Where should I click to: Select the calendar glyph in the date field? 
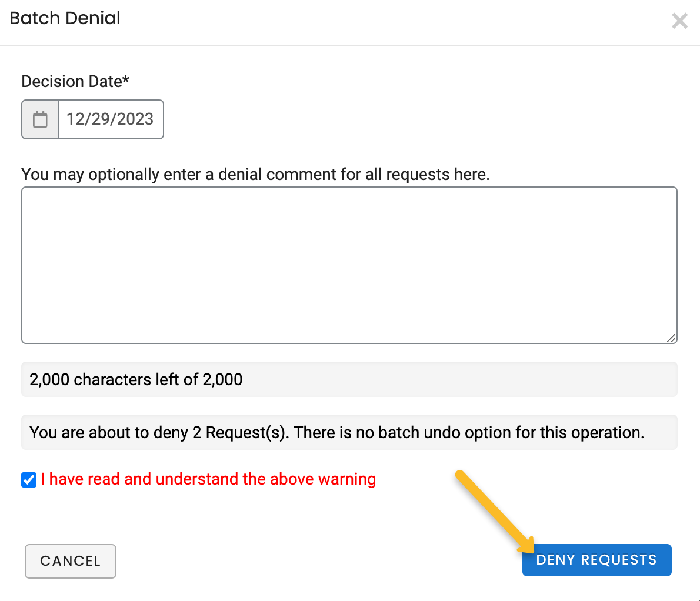click(39, 119)
